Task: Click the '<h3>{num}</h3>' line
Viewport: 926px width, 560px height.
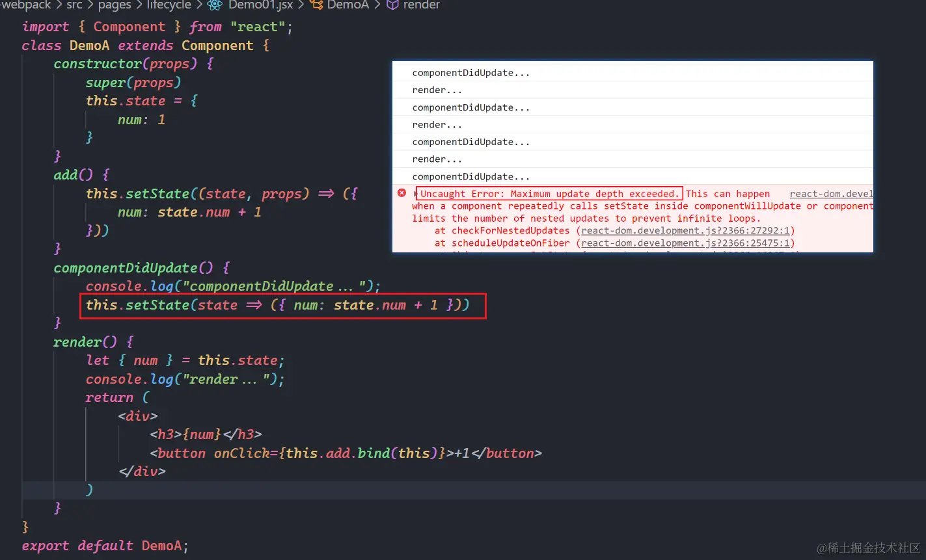Action: tap(206, 434)
